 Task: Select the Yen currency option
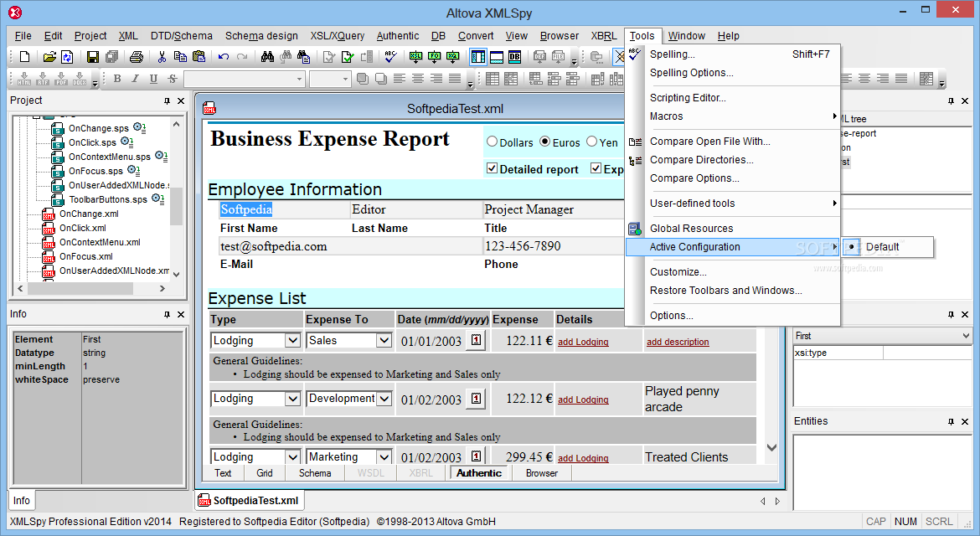coord(592,142)
